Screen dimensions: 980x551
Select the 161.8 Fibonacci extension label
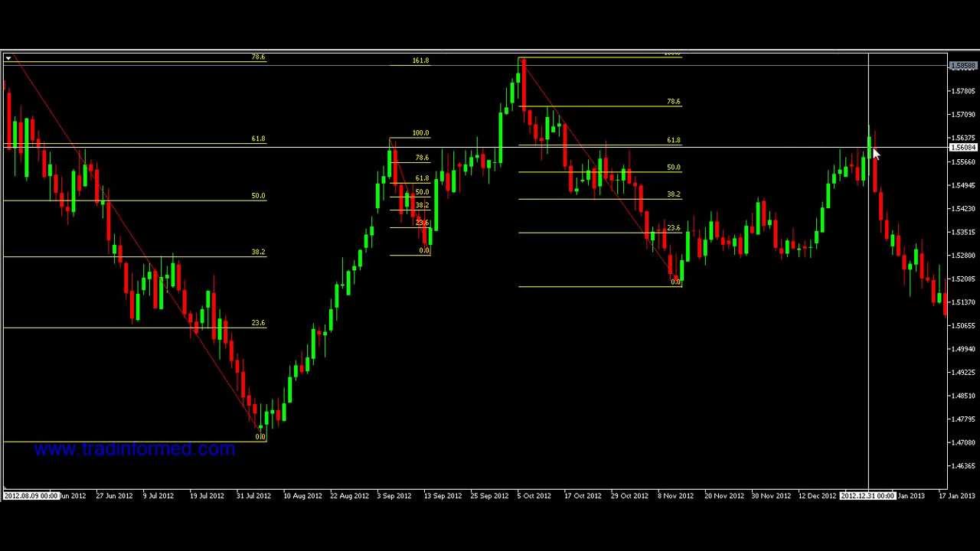click(420, 60)
